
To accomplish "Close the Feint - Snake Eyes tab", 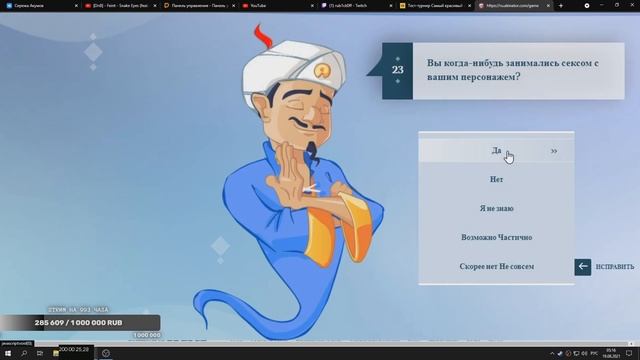I will point(155,6).
